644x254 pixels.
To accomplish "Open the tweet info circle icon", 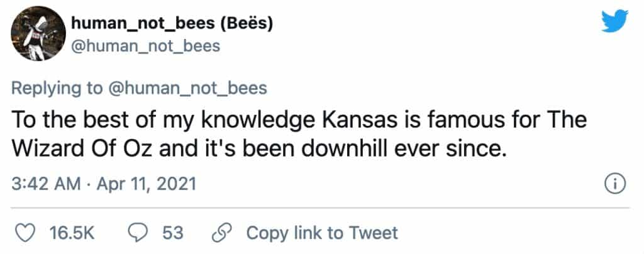I will pyautogui.click(x=613, y=184).
